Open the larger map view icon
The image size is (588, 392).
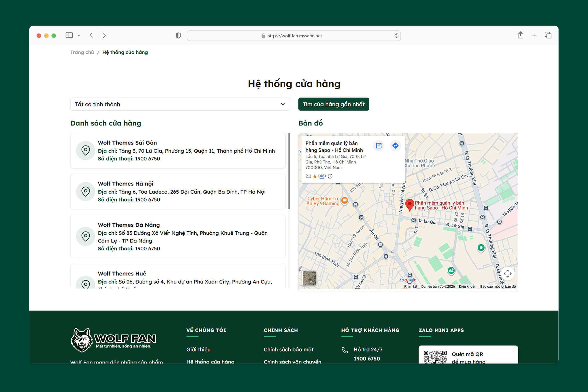tap(379, 146)
